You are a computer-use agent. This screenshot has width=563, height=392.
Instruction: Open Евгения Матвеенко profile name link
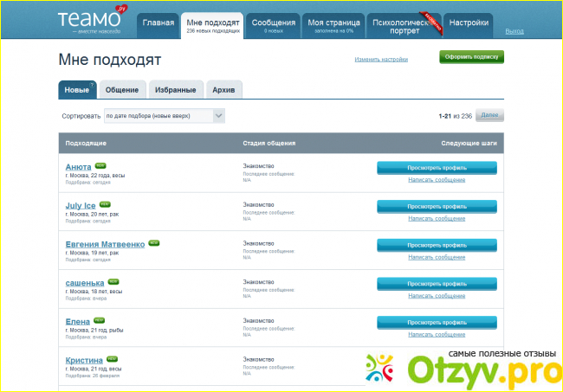point(105,244)
